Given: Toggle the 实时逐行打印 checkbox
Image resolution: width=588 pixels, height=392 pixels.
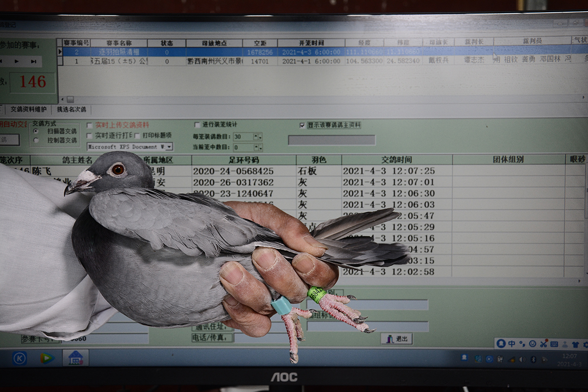Looking at the screenshot, I should click(x=89, y=135).
